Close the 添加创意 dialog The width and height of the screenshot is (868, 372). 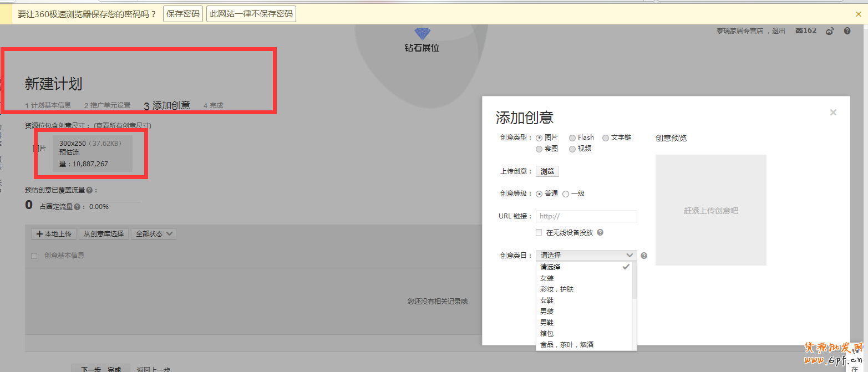pos(833,113)
